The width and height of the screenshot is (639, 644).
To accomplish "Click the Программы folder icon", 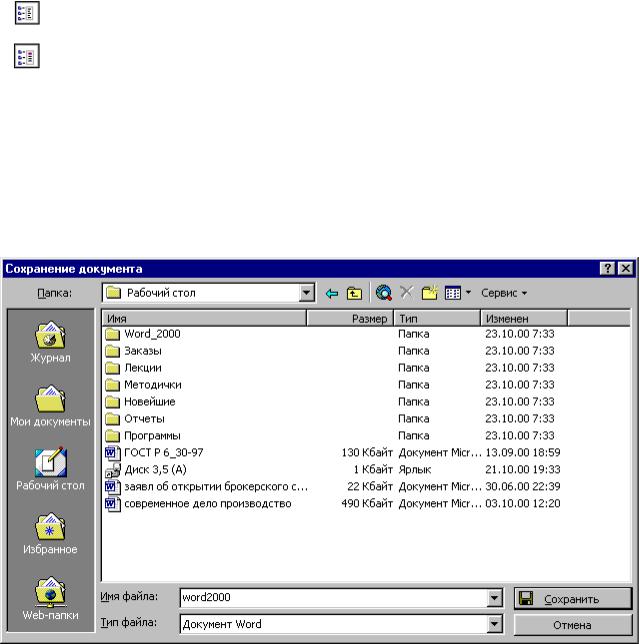I will coord(112,435).
